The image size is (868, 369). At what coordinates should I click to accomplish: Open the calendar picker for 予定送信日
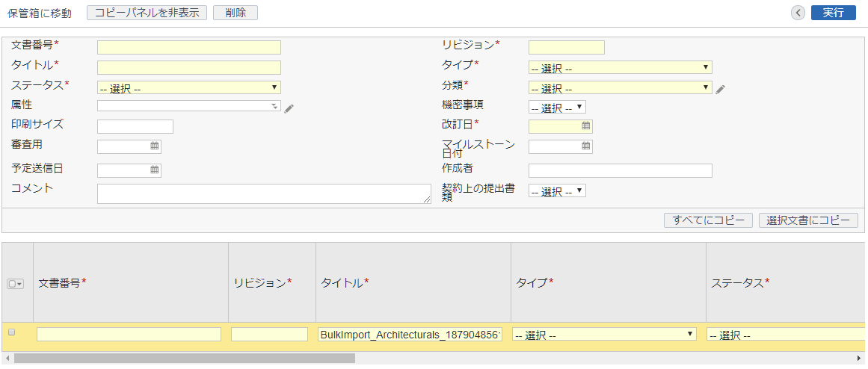(155, 170)
